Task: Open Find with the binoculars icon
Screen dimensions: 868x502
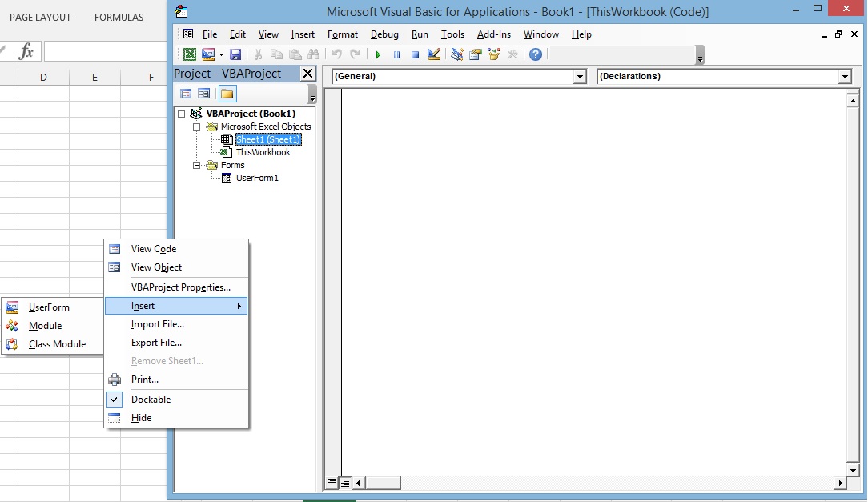Action: point(314,54)
